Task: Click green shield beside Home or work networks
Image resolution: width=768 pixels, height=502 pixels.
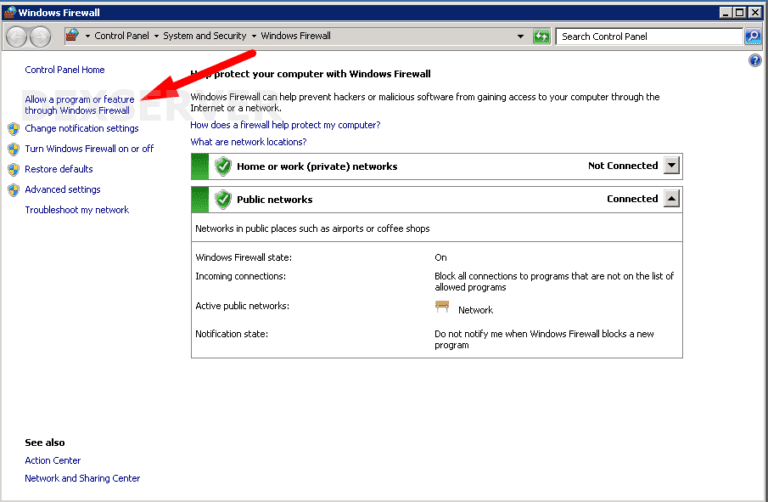Action: coord(223,166)
